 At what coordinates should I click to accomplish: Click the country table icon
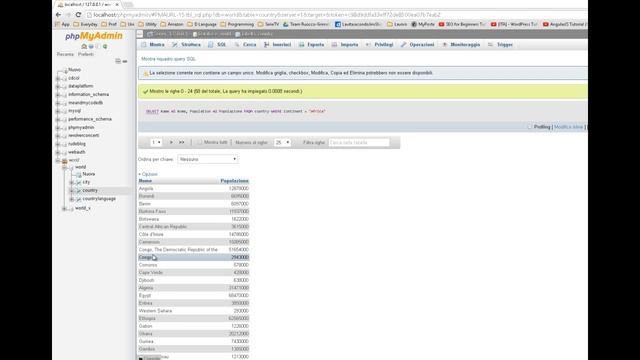coord(78,191)
